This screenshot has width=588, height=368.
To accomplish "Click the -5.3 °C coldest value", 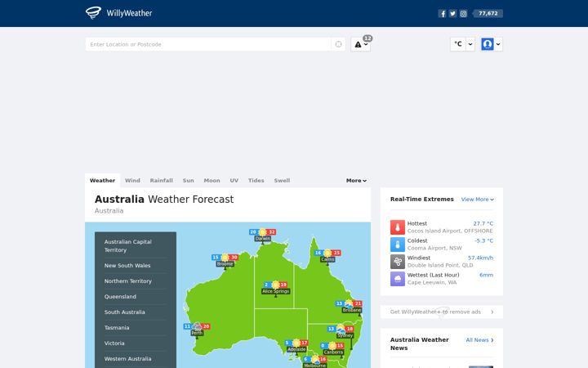I will (483, 240).
